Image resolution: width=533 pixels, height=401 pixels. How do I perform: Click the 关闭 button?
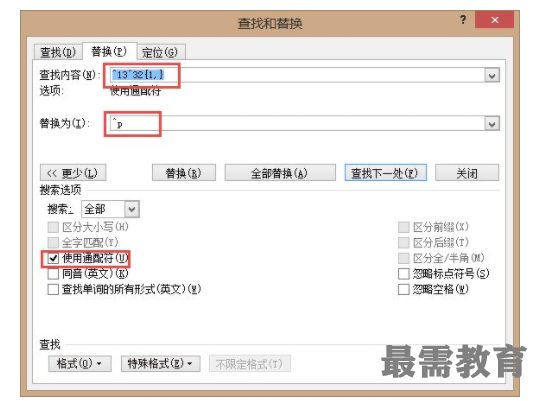point(467,173)
